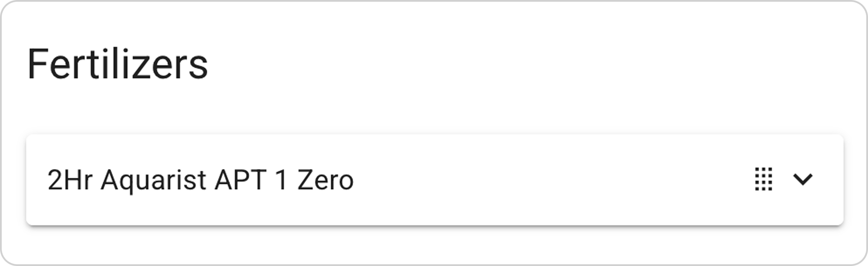Show details for APT 1 Zero fertilizer
The height and width of the screenshot is (266, 868).
pyautogui.click(x=802, y=179)
